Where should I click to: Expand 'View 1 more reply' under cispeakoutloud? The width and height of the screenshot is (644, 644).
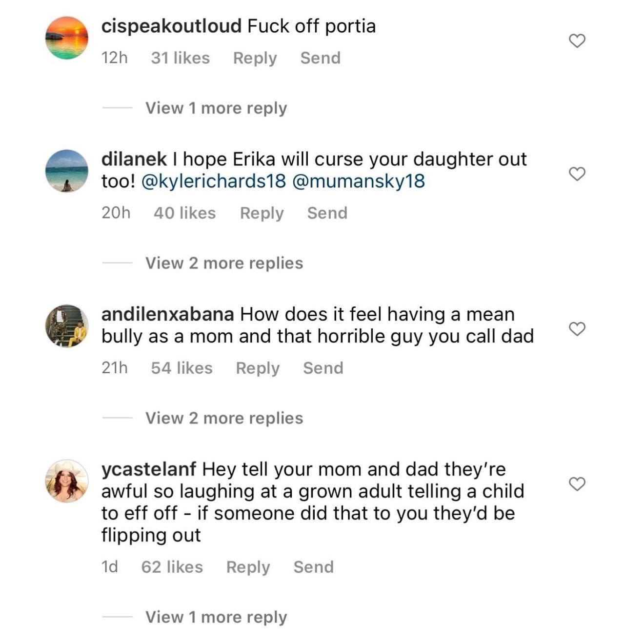pos(216,108)
